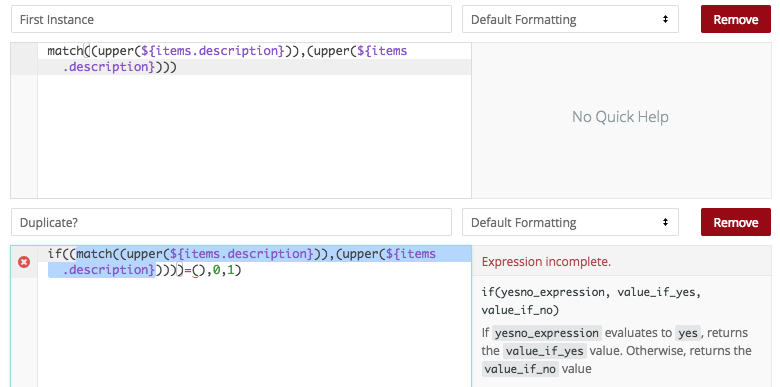Edit the First Instance name field
This screenshot has width=780, height=387.
(x=231, y=19)
